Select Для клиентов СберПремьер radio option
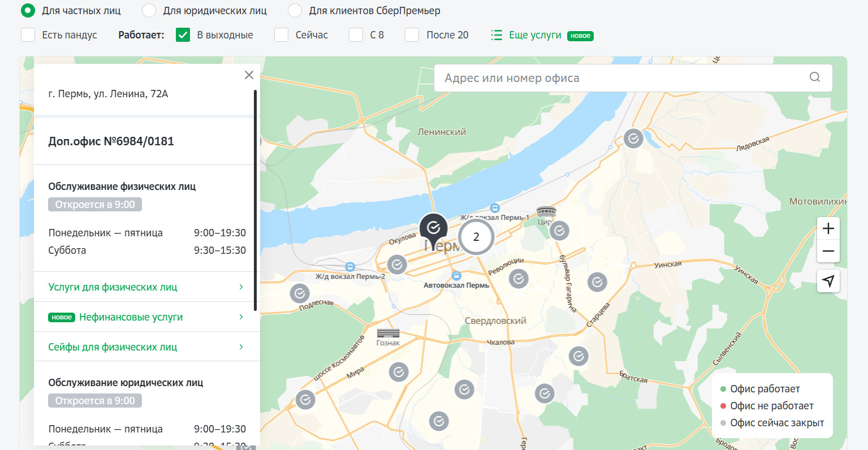 [295, 10]
